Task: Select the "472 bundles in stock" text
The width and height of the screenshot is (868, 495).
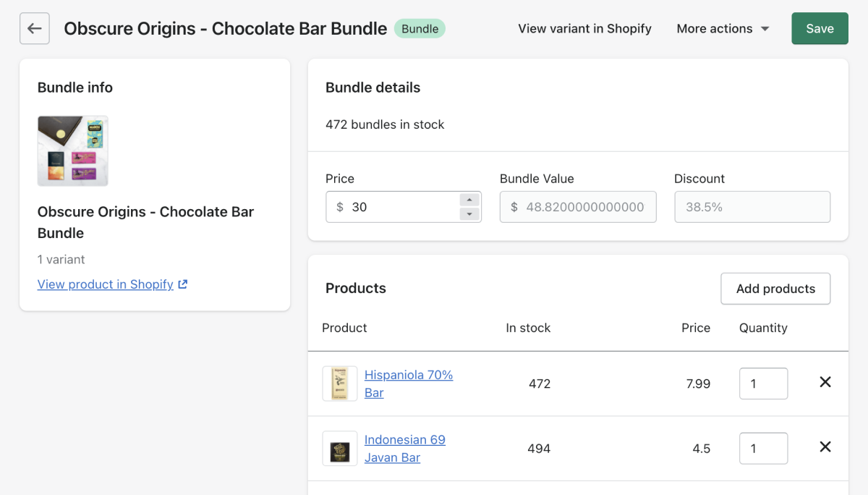Action: click(385, 124)
